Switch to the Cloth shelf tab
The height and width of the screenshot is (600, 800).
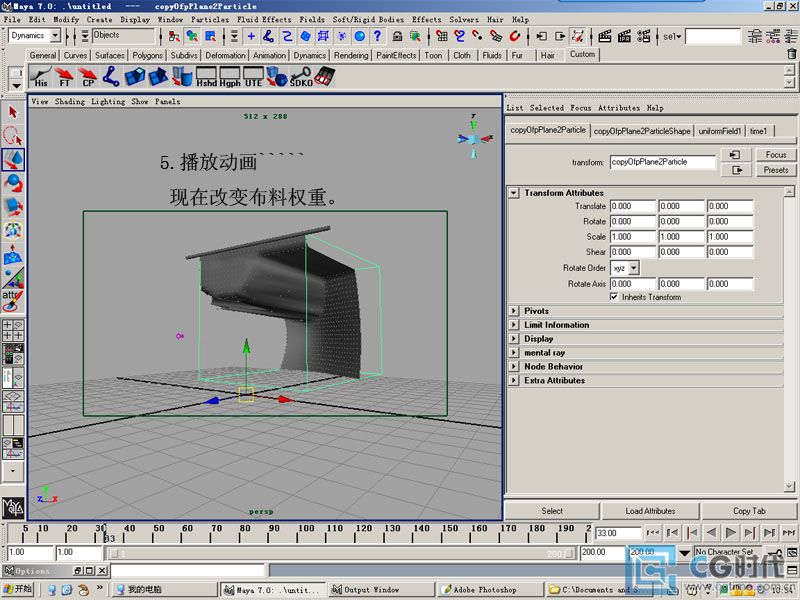462,55
